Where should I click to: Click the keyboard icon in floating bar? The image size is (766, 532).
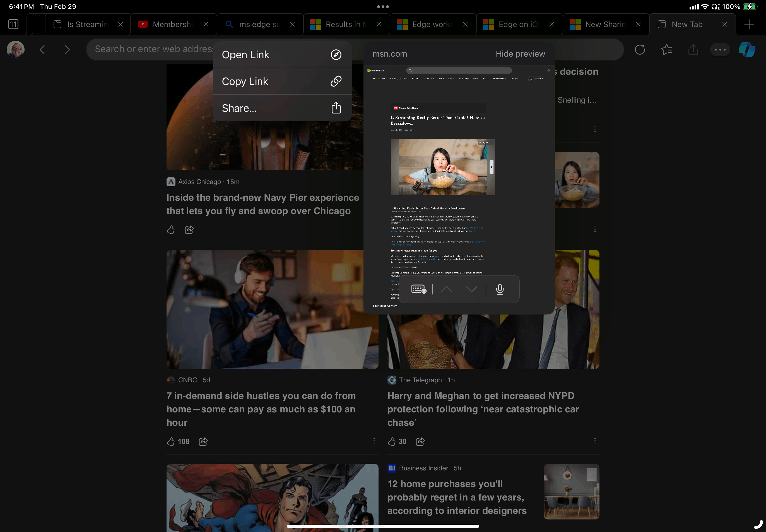418,289
